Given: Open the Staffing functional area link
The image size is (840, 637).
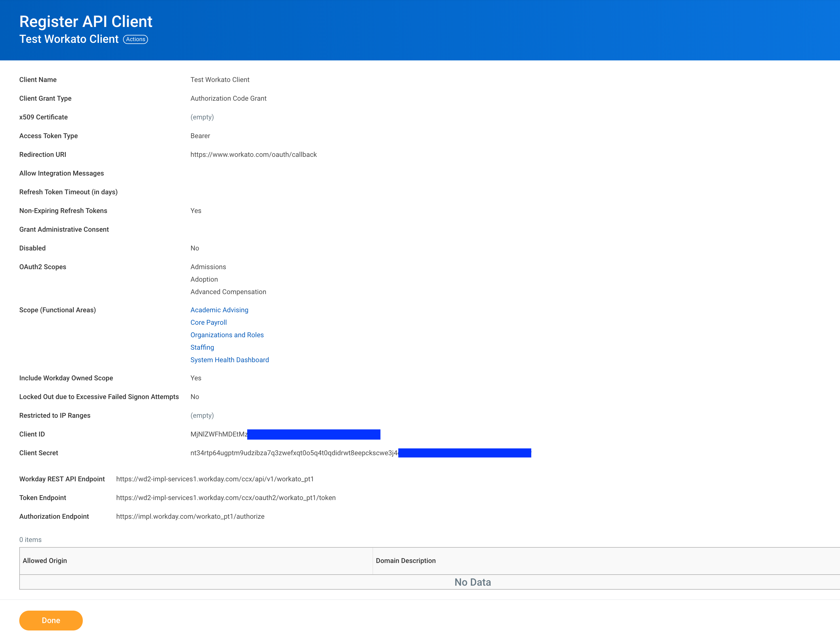Looking at the screenshot, I should point(202,347).
